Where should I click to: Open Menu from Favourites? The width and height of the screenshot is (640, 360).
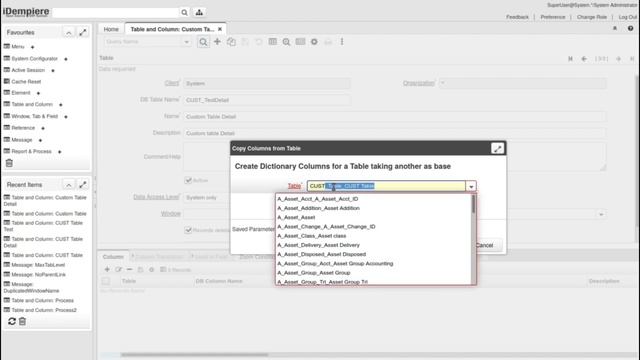click(x=18, y=47)
